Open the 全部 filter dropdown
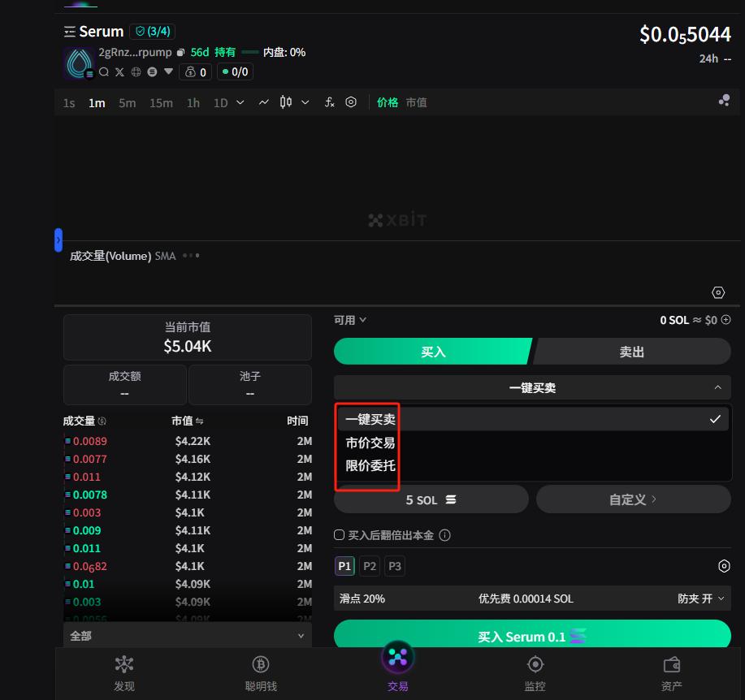Image resolution: width=745 pixels, height=700 pixels. click(187, 636)
